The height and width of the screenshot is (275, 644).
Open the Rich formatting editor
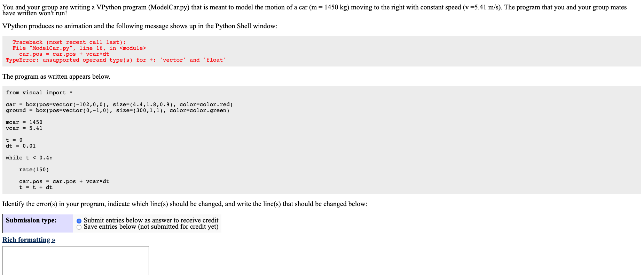click(29, 239)
